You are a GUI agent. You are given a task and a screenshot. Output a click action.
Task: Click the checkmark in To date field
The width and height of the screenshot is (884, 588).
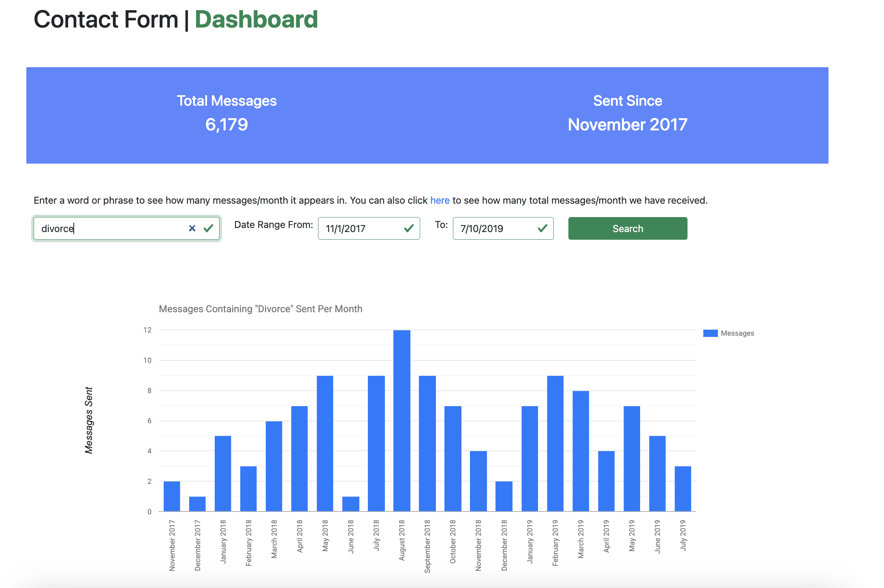pos(542,228)
